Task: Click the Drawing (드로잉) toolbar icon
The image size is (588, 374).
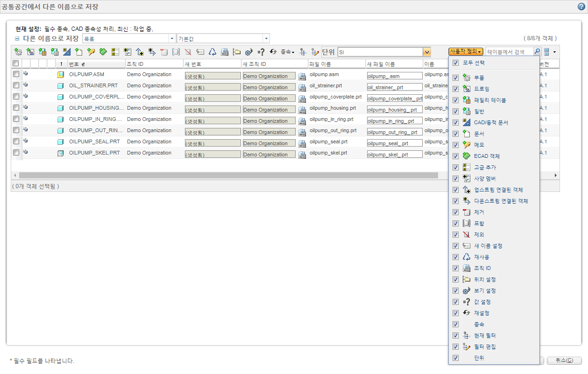Action: (31, 52)
